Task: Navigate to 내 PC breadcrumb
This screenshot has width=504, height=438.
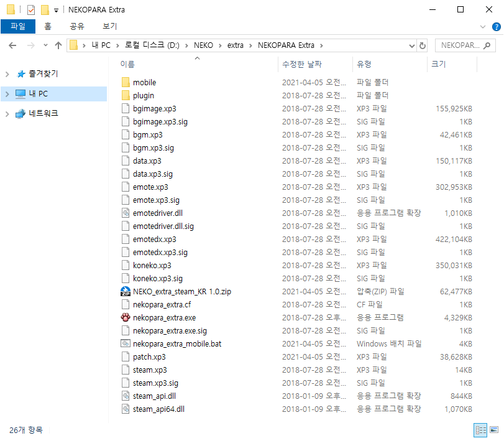Action: pos(101,45)
